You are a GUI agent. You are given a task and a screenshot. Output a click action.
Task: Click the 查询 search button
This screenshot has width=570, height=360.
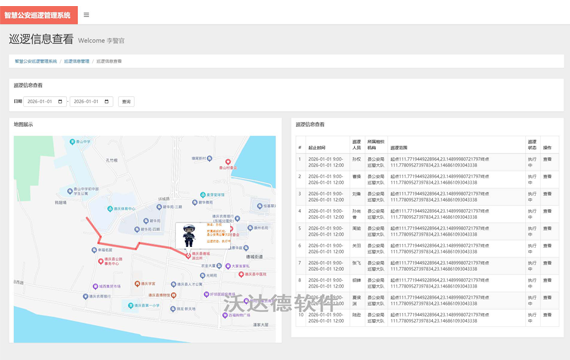coord(126,102)
